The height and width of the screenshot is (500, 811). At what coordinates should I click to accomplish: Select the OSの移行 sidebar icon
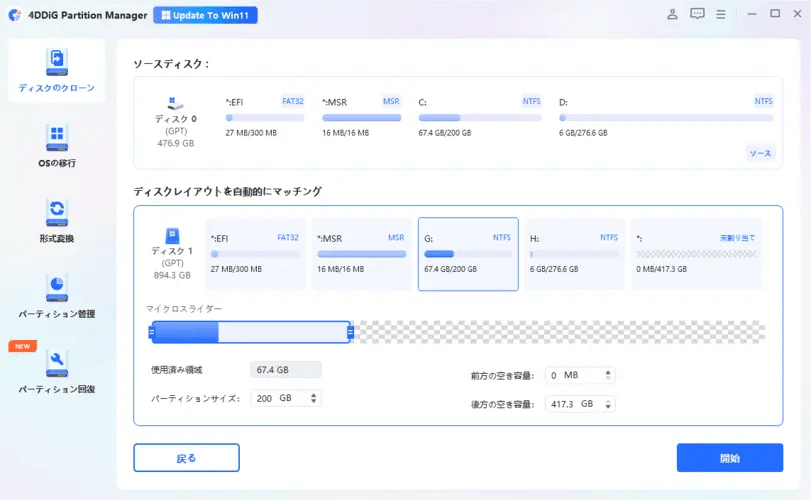(57, 138)
